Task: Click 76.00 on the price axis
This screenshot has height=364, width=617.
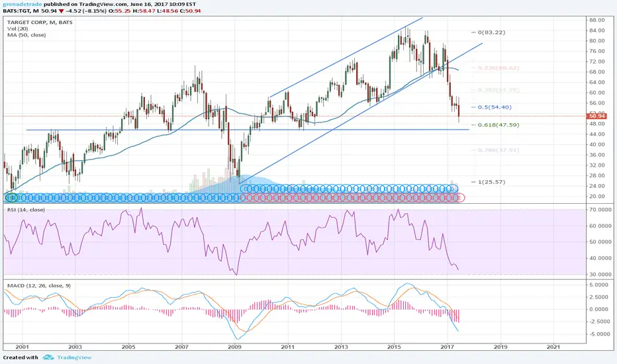Action: point(597,51)
